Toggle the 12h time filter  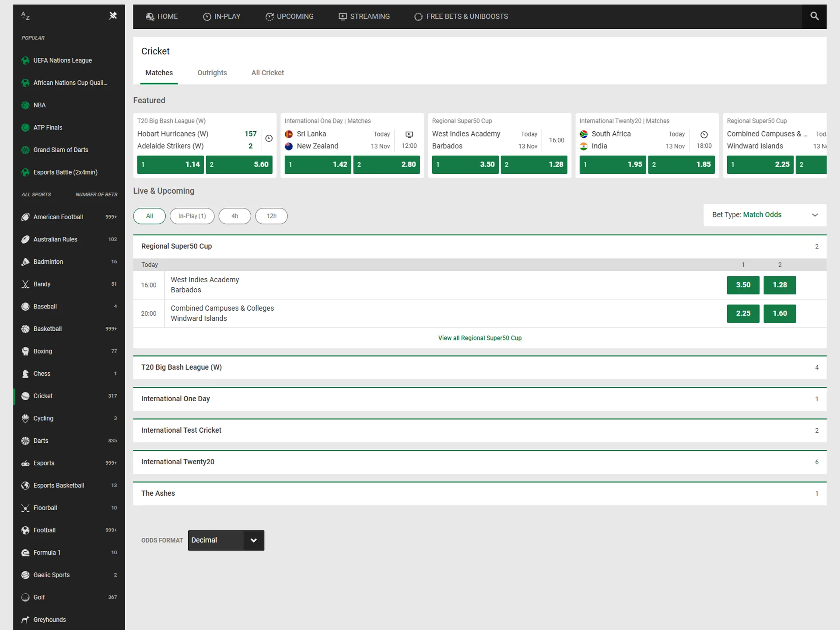coord(270,216)
